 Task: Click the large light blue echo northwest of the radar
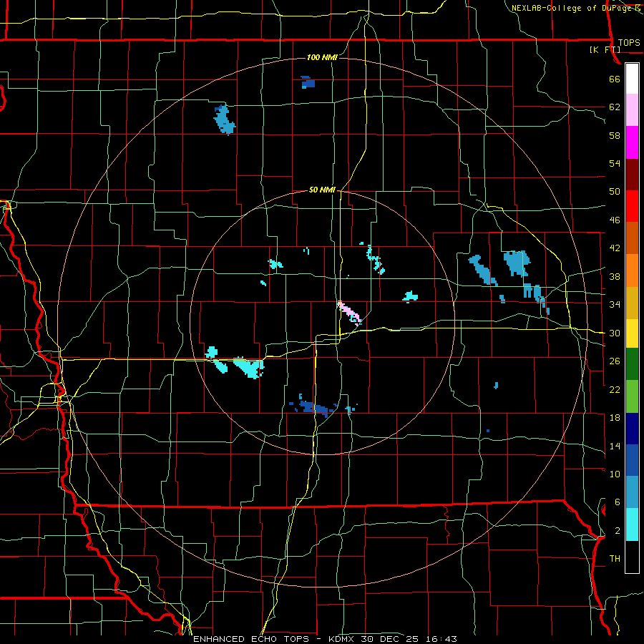point(224,120)
